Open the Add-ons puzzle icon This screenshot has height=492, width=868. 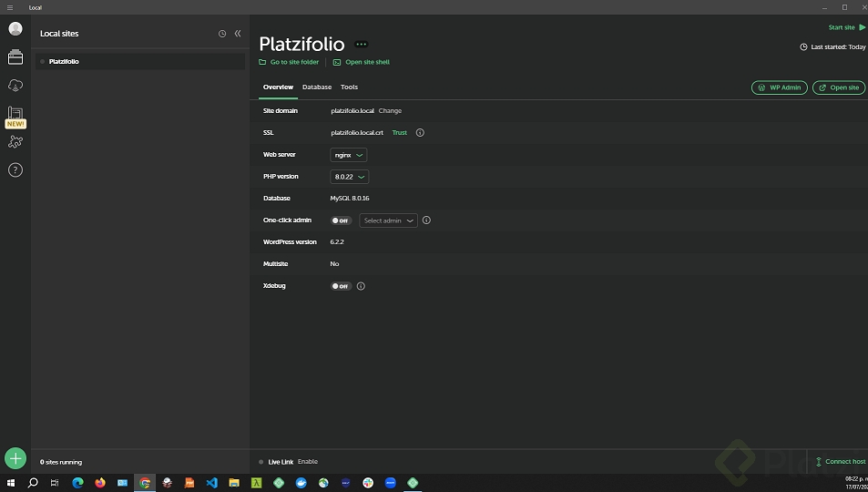[x=15, y=142]
